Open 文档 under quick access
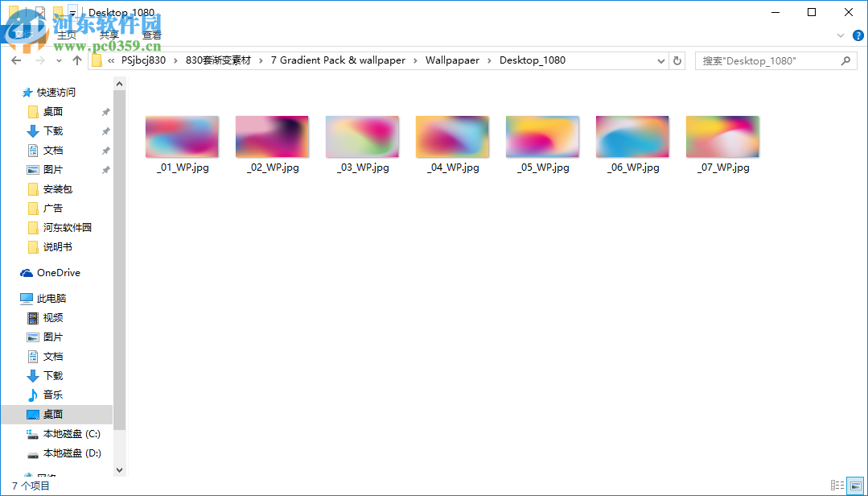The image size is (868, 496). (x=52, y=151)
